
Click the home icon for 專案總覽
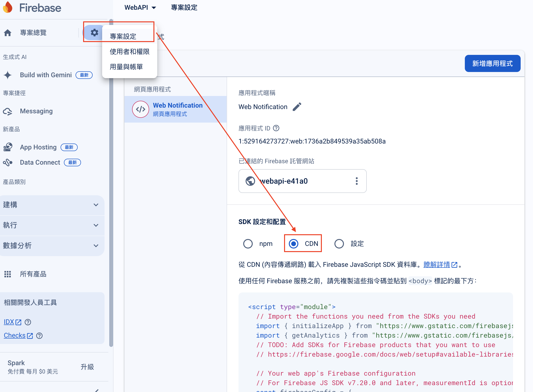pyautogui.click(x=8, y=33)
